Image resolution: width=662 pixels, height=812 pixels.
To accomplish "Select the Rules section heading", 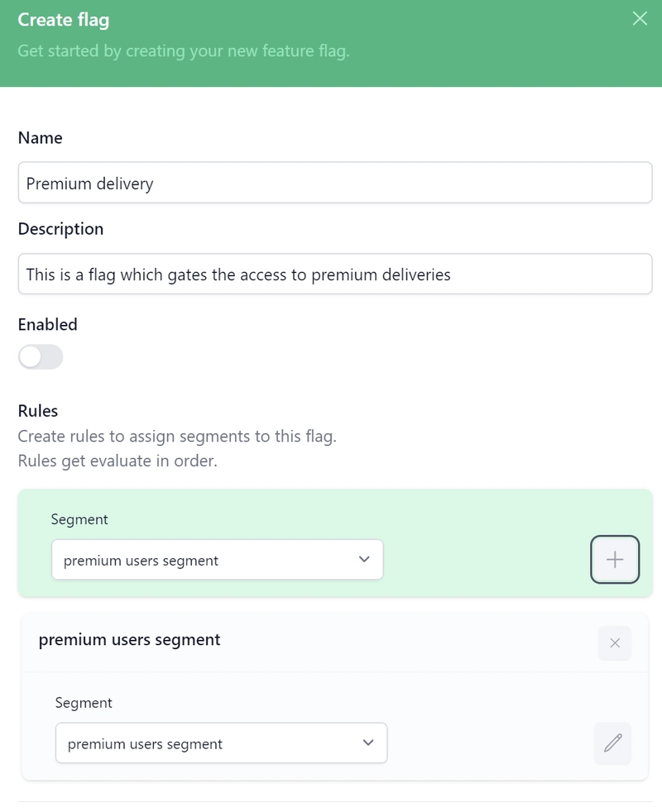I will (x=38, y=411).
